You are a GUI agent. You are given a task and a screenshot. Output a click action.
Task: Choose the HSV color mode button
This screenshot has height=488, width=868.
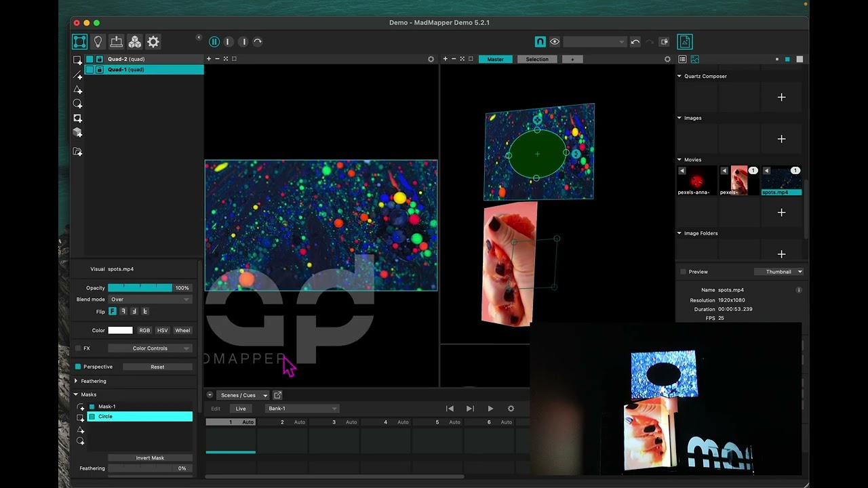(162, 330)
